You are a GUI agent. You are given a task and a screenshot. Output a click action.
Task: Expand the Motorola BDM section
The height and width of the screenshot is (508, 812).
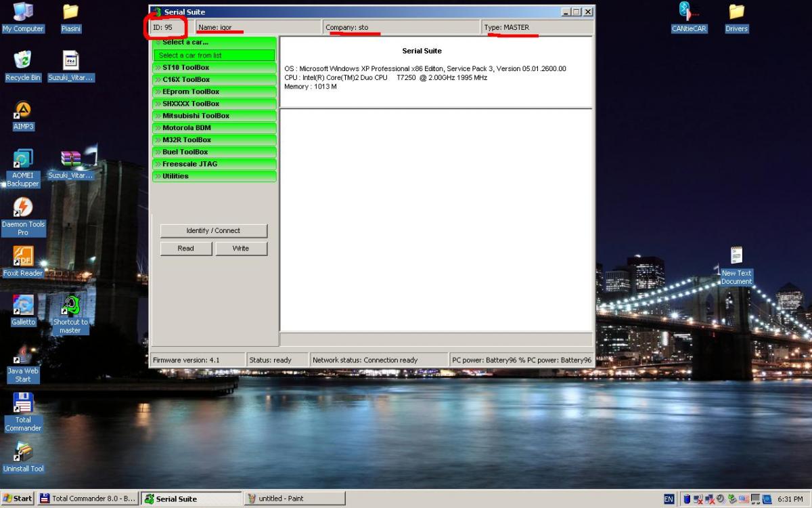pos(215,128)
